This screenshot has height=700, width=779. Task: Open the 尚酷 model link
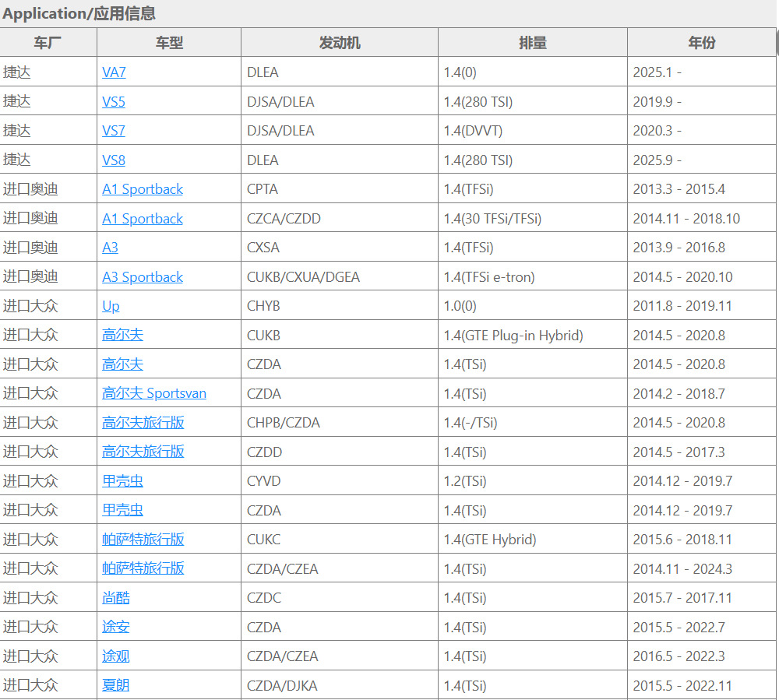[x=116, y=598]
